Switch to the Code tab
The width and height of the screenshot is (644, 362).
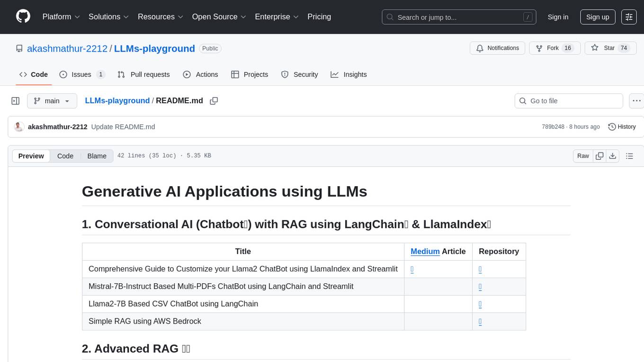pyautogui.click(x=34, y=74)
